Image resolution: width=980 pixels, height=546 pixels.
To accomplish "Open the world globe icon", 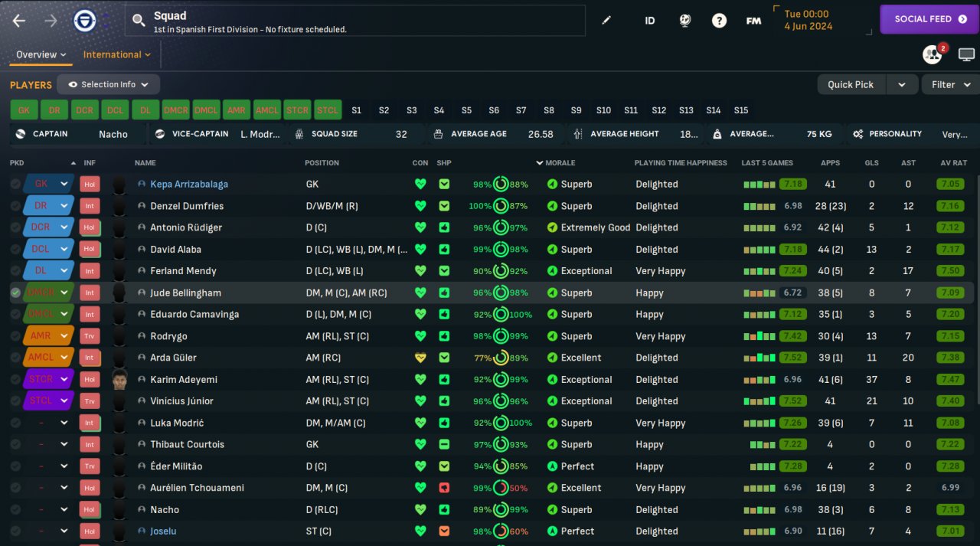I will pyautogui.click(x=684, y=21).
